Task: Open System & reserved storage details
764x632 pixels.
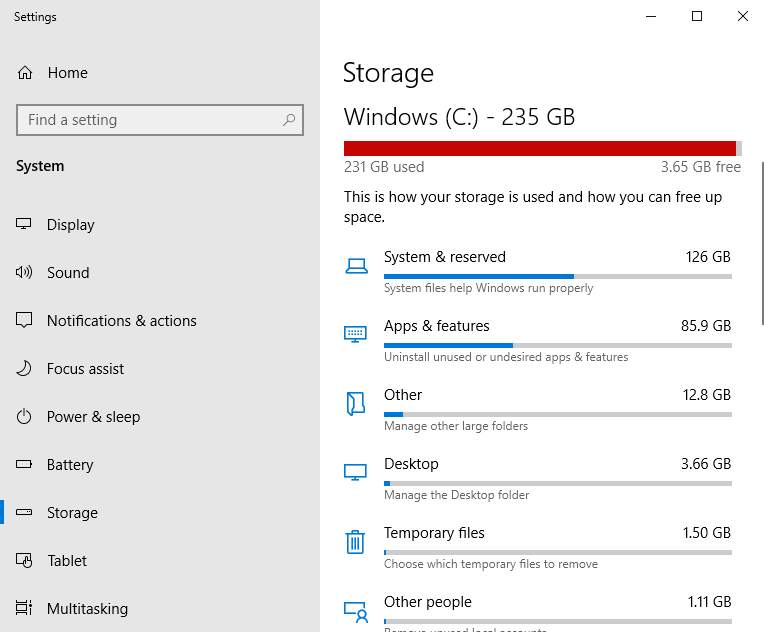Action: pyautogui.click(x=538, y=271)
